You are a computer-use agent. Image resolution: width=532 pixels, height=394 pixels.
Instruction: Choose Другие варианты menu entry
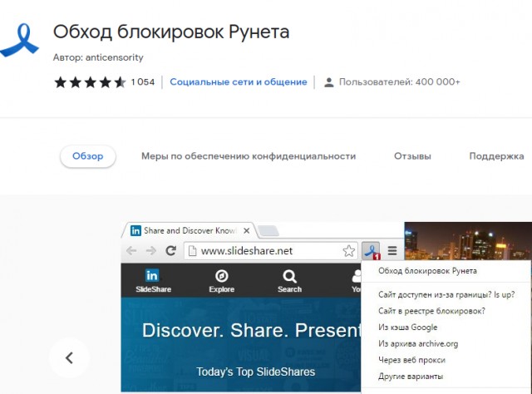coord(411,376)
